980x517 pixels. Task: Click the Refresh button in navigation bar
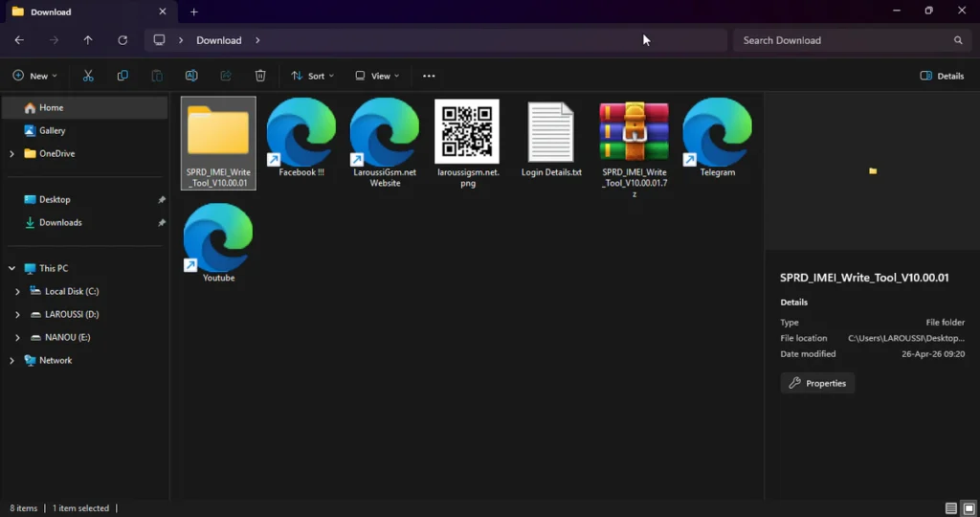[x=122, y=40]
